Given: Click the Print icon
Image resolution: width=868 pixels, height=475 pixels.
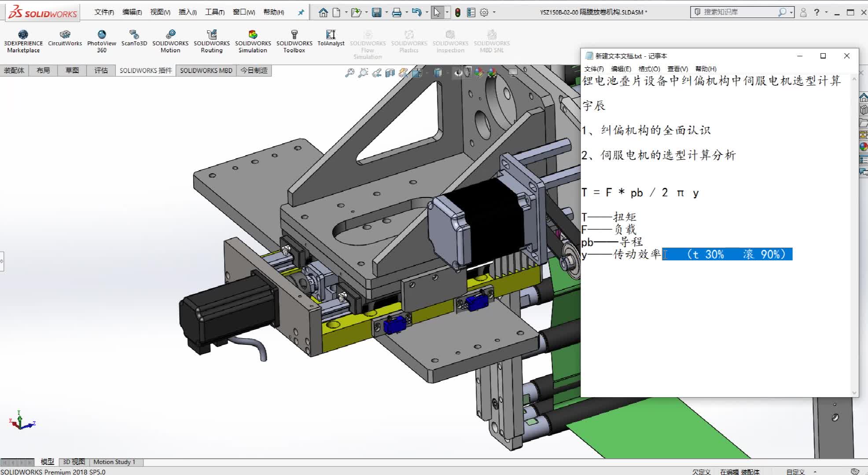Looking at the screenshot, I should [397, 12].
